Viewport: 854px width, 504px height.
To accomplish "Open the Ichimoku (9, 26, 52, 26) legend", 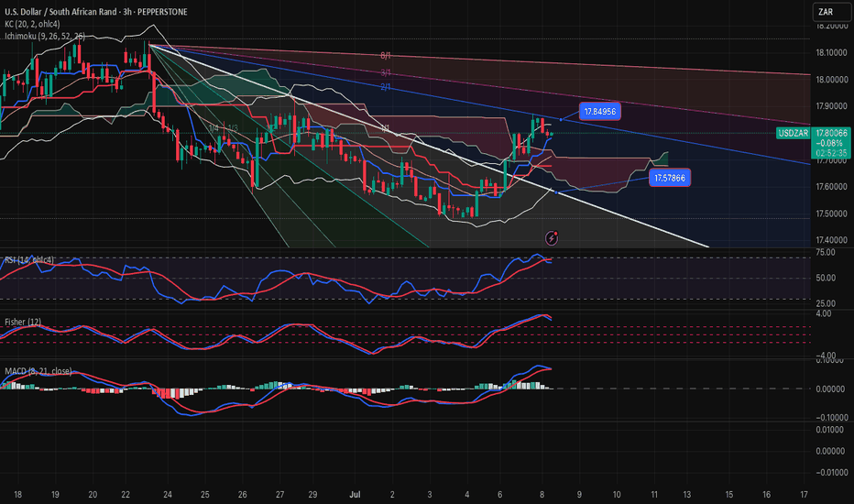I will point(45,36).
